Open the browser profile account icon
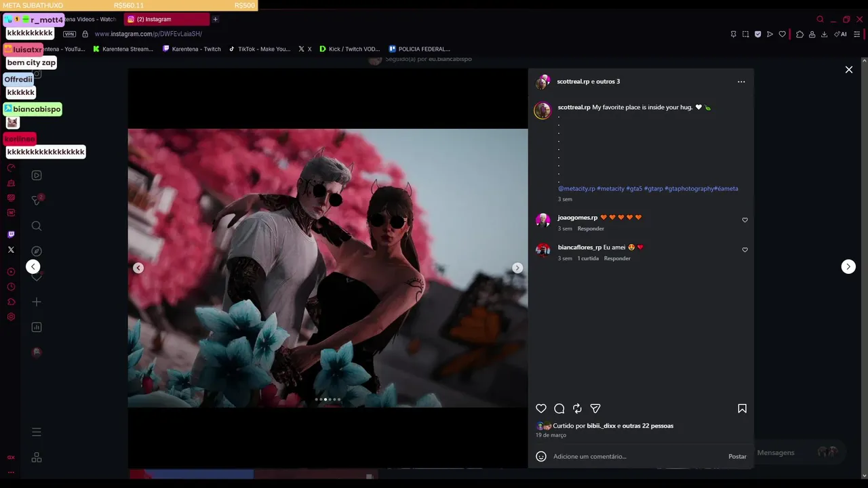The image size is (868, 488). pos(812,34)
